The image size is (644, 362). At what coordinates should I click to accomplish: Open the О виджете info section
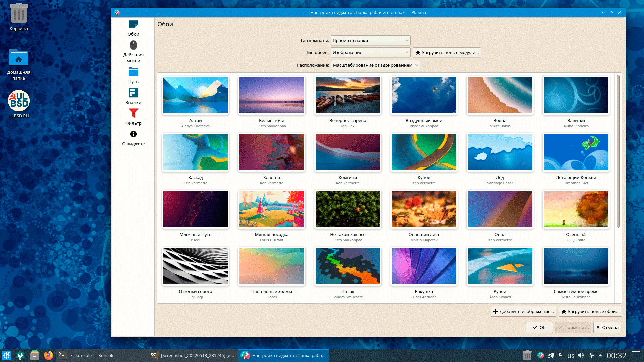(x=133, y=134)
